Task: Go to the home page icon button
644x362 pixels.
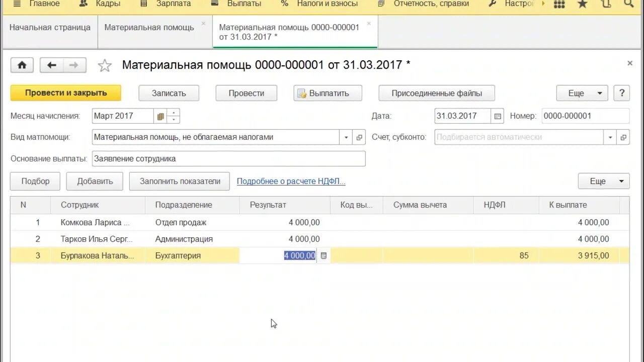Action: 22,65
